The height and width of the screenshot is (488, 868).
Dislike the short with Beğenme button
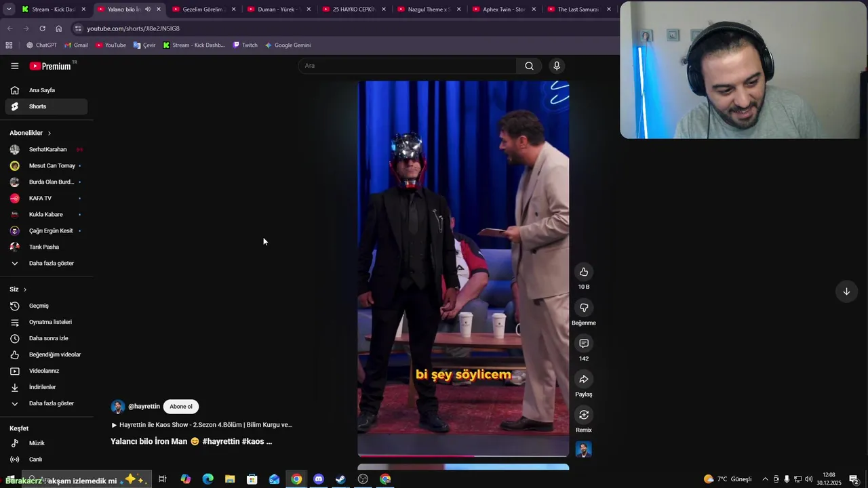coord(584,308)
